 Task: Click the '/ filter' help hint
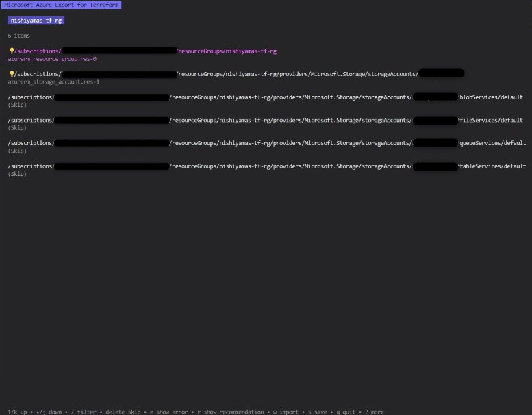(84, 412)
